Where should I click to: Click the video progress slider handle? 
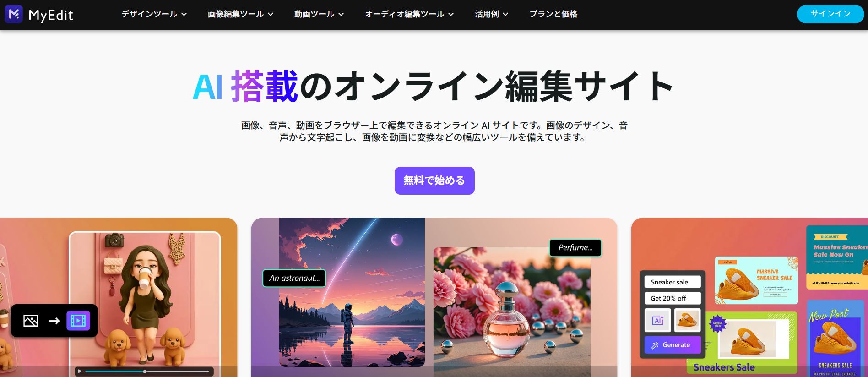pyautogui.click(x=145, y=372)
